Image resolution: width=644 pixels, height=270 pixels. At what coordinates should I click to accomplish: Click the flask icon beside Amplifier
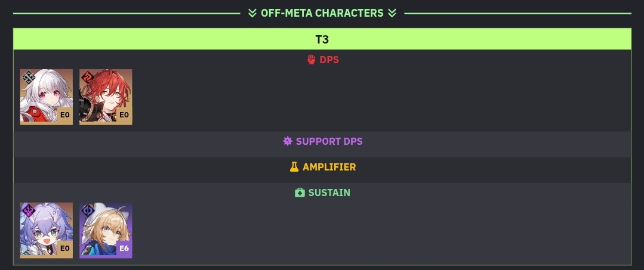(x=294, y=167)
